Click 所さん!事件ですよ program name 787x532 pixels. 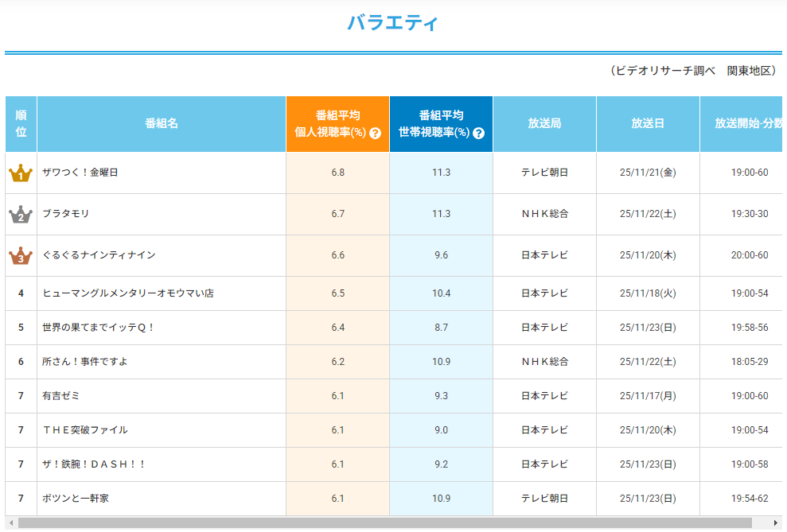(85, 362)
